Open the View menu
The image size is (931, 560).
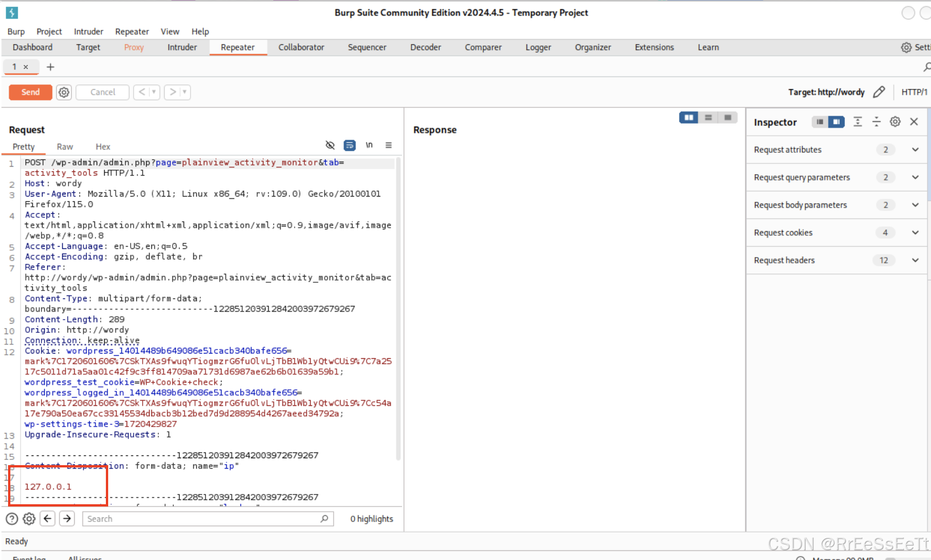pos(170,32)
